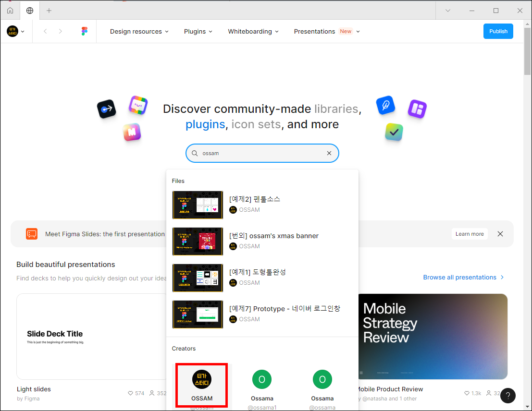Open the tab list chevron in title bar
532x411 pixels.
click(448, 11)
